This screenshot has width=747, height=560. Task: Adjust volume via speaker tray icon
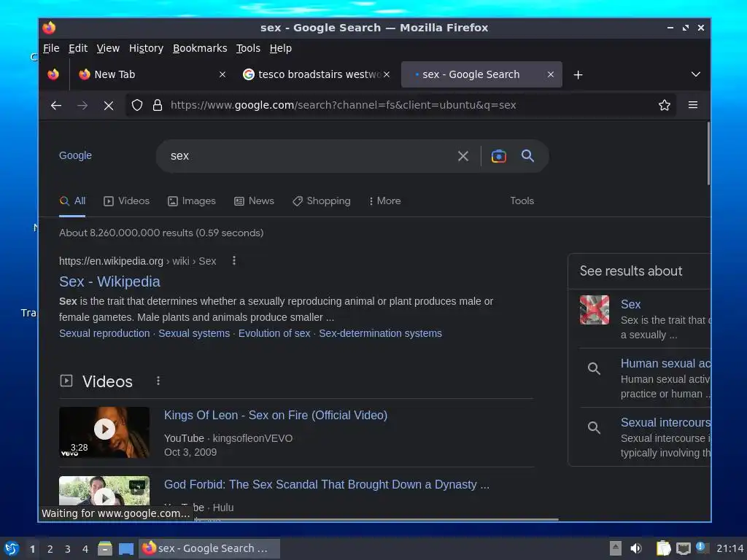click(636, 548)
